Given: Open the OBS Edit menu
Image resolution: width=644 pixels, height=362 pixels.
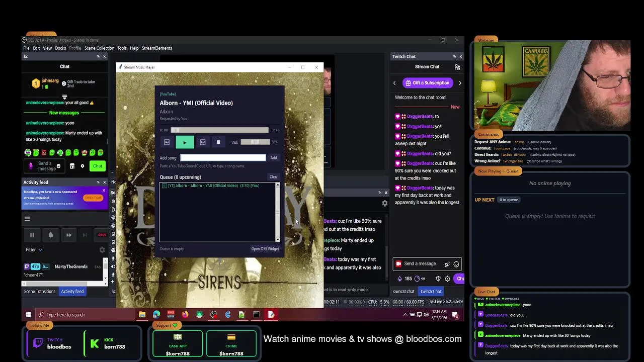Looking at the screenshot, I should pyautogui.click(x=36, y=48).
